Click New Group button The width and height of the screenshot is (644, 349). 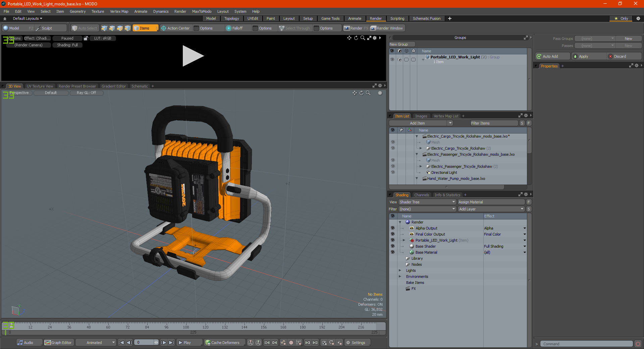click(x=401, y=44)
